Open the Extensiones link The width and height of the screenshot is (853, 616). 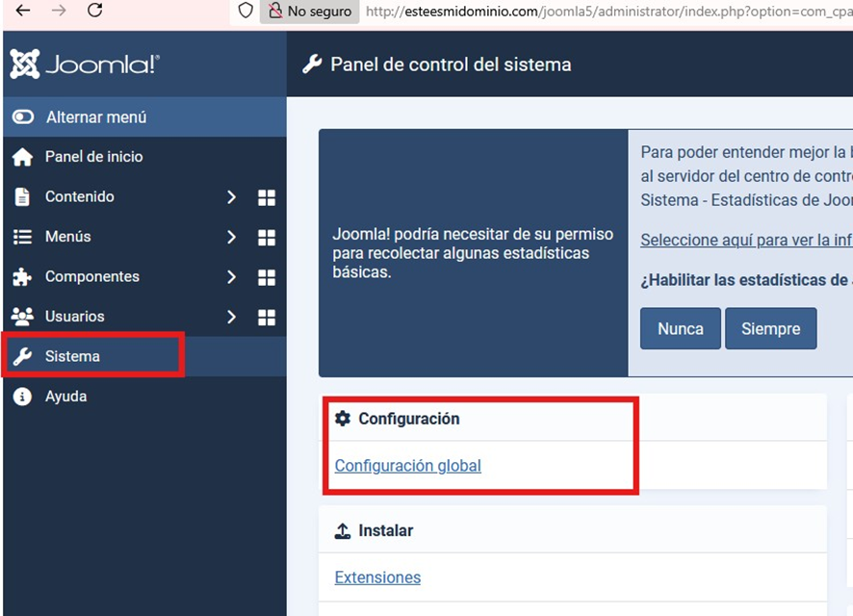pyautogui.click(x=377, y=577)
